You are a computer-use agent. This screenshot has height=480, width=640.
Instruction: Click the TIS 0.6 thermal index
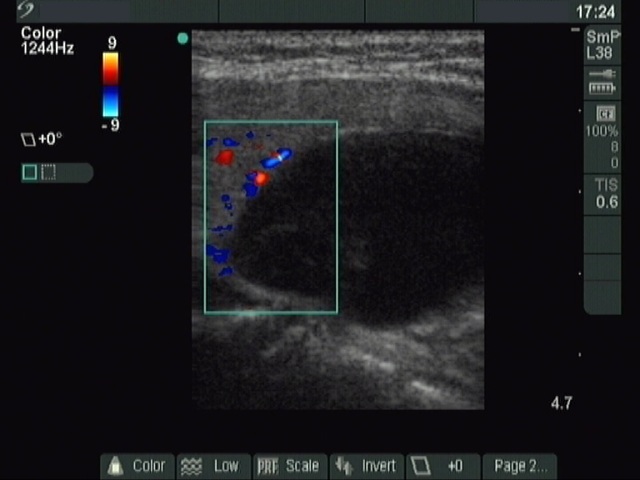(606, 194)
